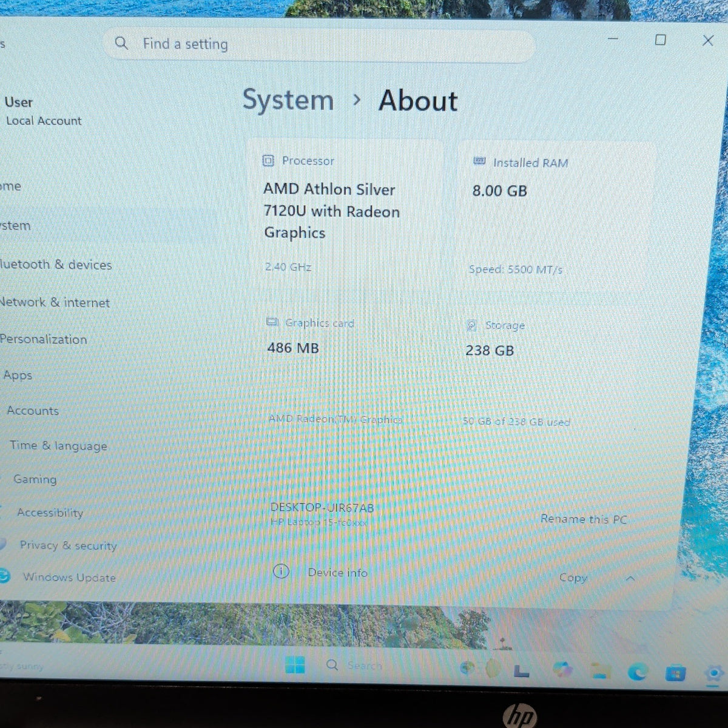
Task: Click the taskbar search magnifier icon
Action: coord(332,665)
